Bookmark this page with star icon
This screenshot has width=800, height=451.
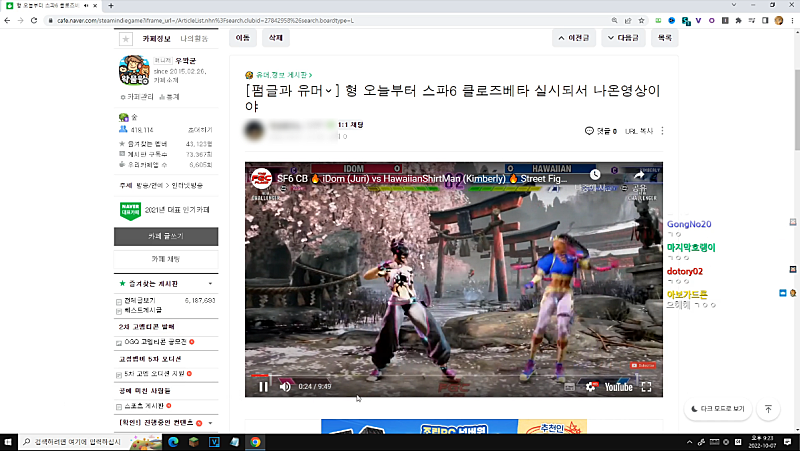click(641, 20)
